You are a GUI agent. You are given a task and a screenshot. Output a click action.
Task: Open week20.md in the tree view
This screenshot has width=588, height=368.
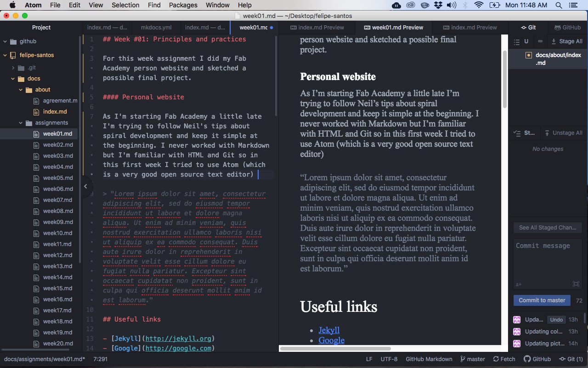(x=58, y=344)
